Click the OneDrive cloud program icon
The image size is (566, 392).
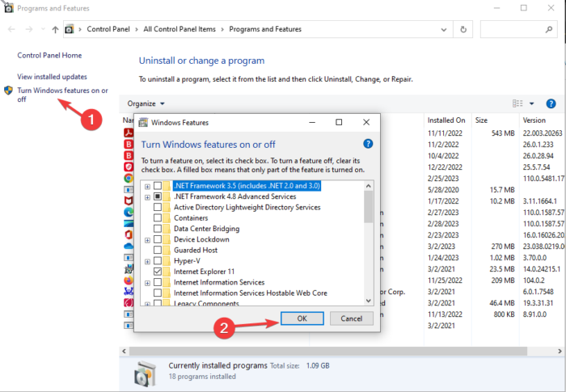(129, 247)
